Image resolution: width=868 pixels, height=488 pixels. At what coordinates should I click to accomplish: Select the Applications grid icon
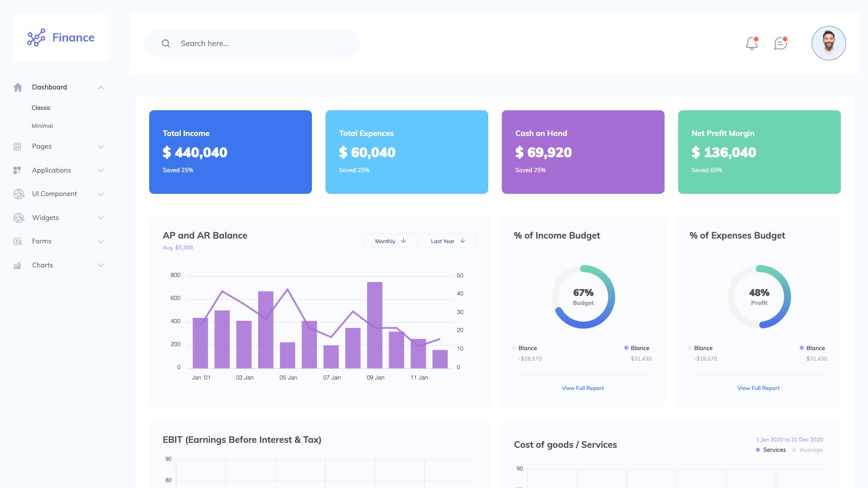coord(18,170)
